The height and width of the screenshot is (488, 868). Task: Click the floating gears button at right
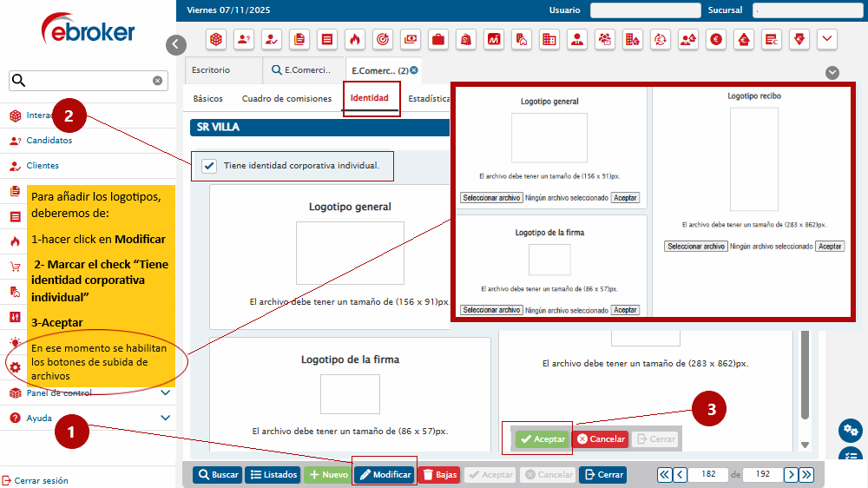pyautogui.click(x=850, y=431)
